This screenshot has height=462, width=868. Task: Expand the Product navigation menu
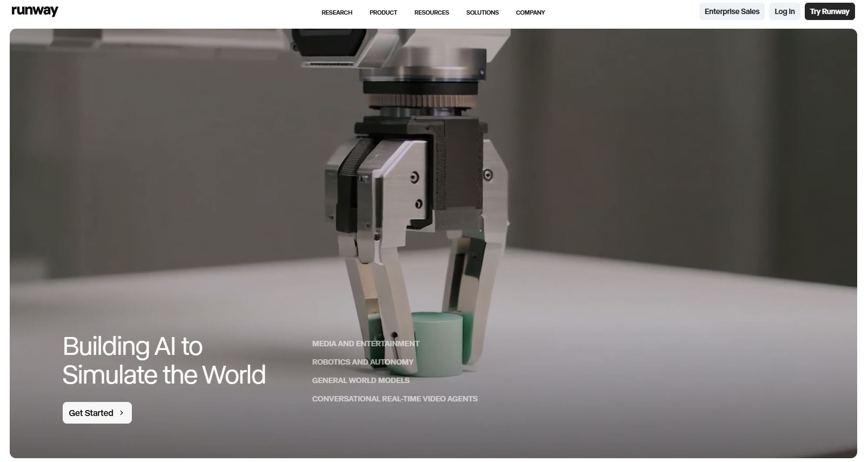point(383,12)
